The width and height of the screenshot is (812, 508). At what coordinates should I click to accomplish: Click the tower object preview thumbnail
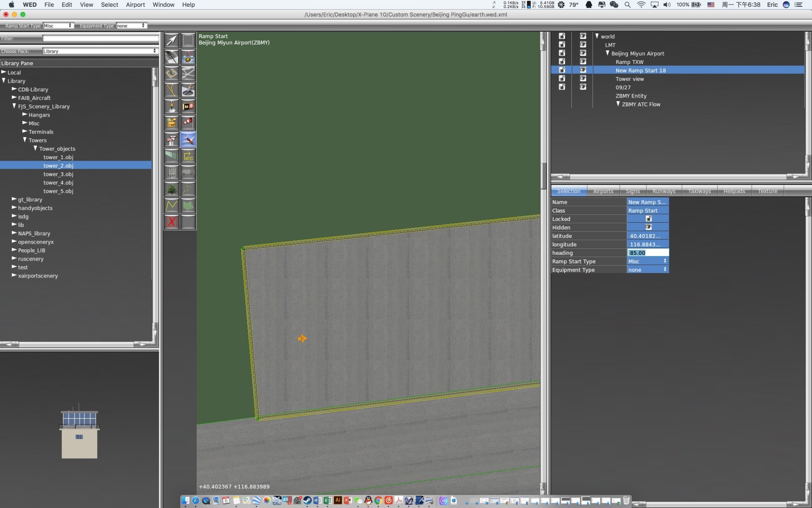tap(79, 431)
